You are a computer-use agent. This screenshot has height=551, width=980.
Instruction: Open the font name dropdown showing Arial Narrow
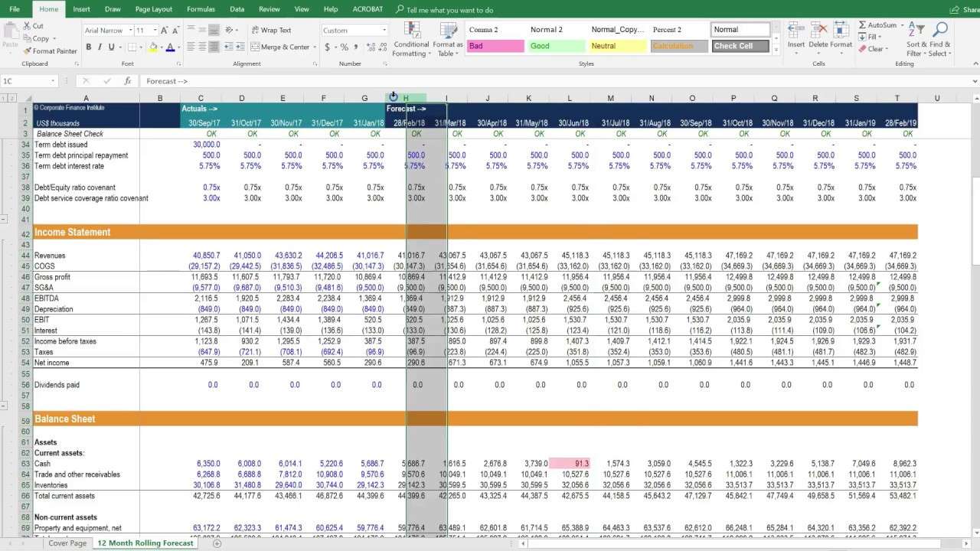point(107,31)
